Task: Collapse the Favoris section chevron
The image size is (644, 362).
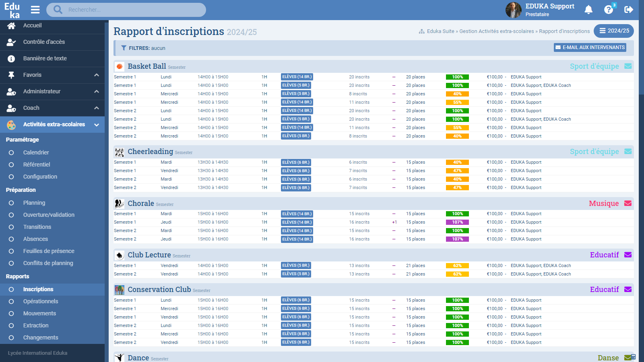Action: (97, 75)
